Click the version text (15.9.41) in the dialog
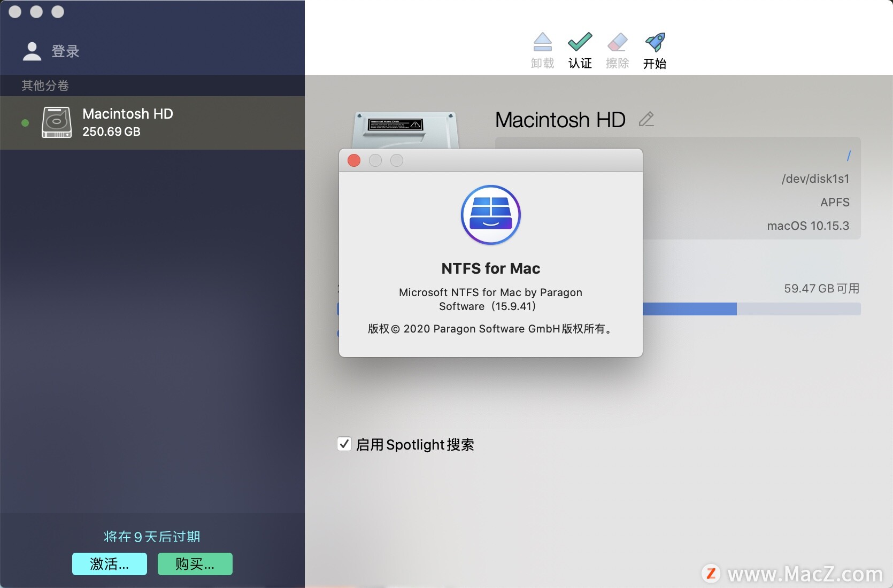The image size is (893, 588). [x=514, y=306]
